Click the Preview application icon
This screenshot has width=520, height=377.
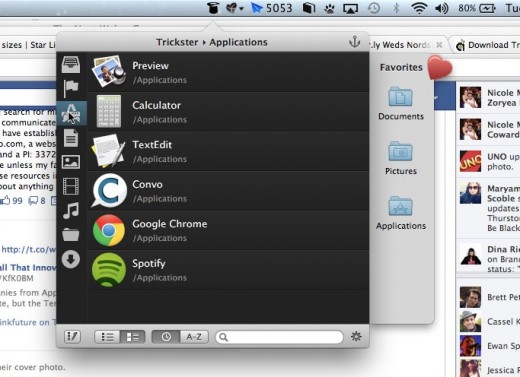click(109, 71)
